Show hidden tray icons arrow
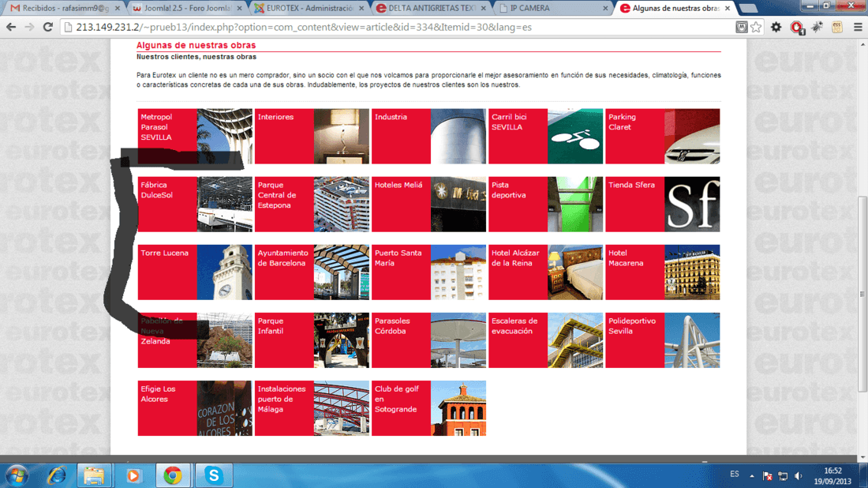 pos(752,476)
